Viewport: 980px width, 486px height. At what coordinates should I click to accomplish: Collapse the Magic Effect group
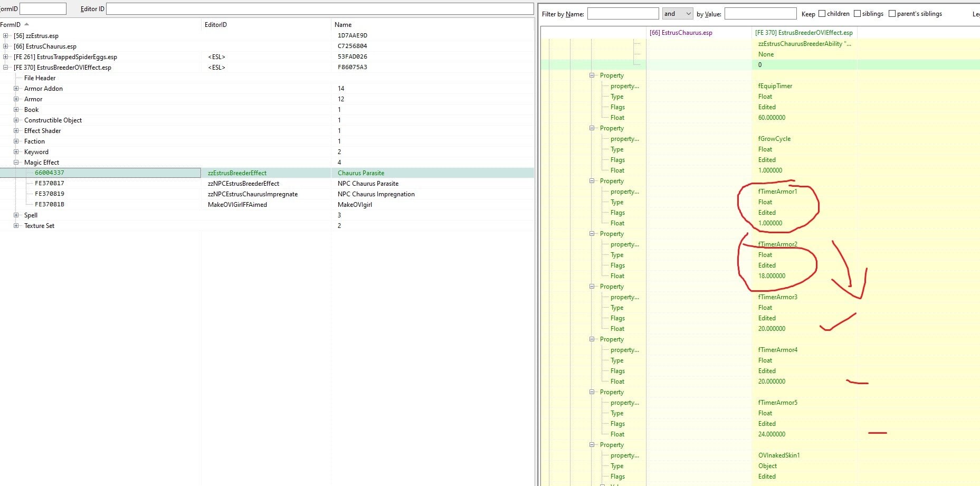[x=16, y=163]
